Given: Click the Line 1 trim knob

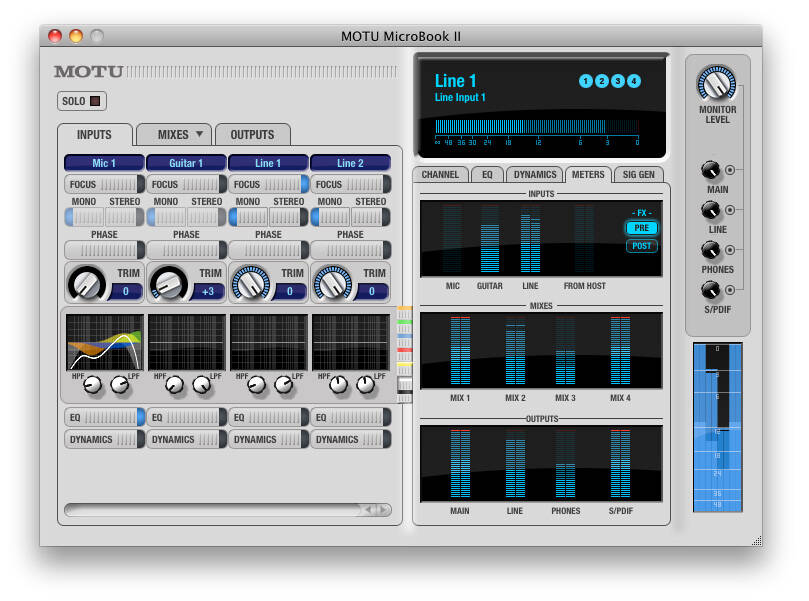Looking at the screenshot, I should (x=251, y=283).
